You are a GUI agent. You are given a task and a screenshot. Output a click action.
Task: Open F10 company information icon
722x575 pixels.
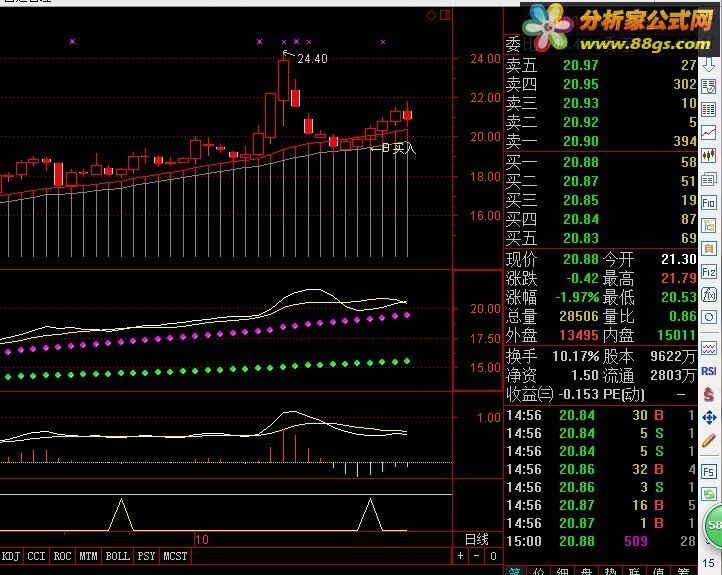tap(709, 203)
